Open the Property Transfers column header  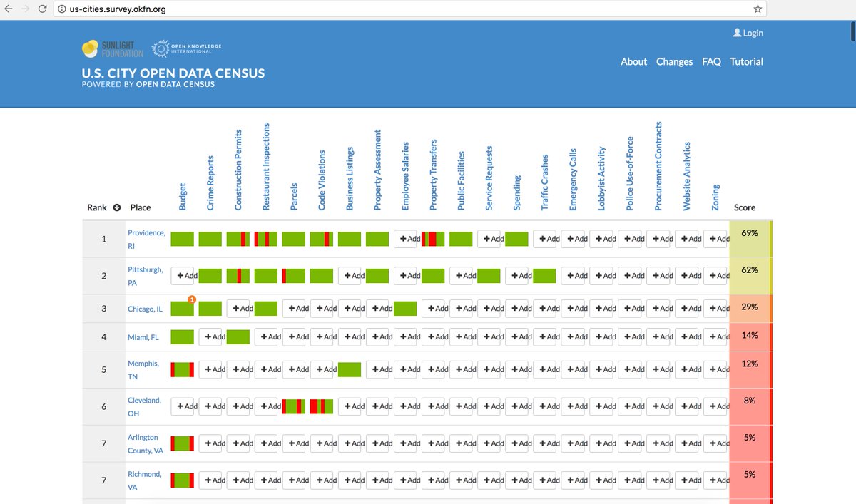tap(433, 175)
